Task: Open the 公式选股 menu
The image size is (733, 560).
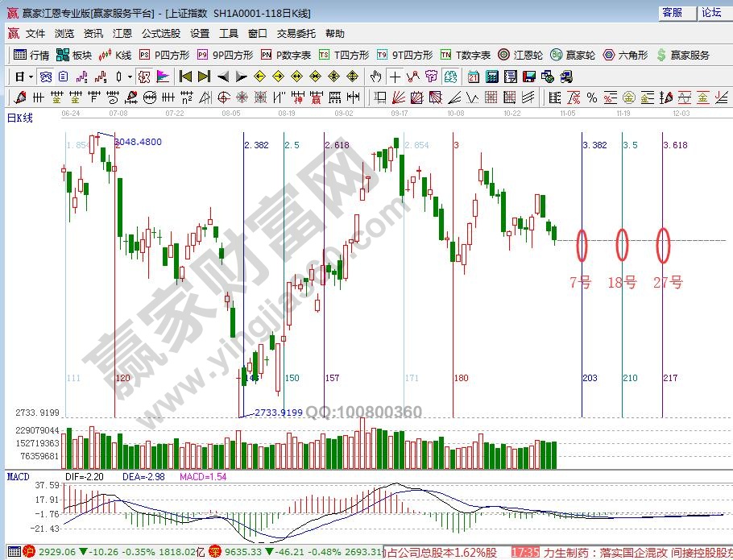Action: tap(161, 34)
